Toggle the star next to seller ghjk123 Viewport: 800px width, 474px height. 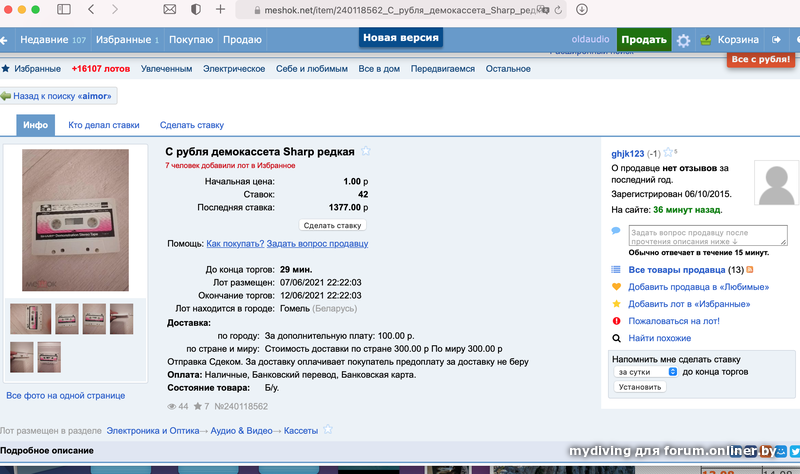click(667, 153)
